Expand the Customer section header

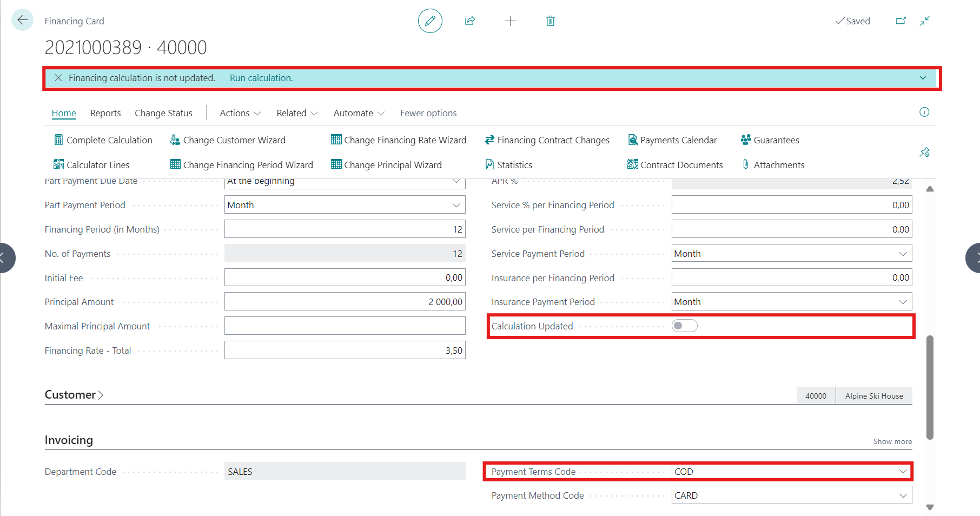(74, 395)
